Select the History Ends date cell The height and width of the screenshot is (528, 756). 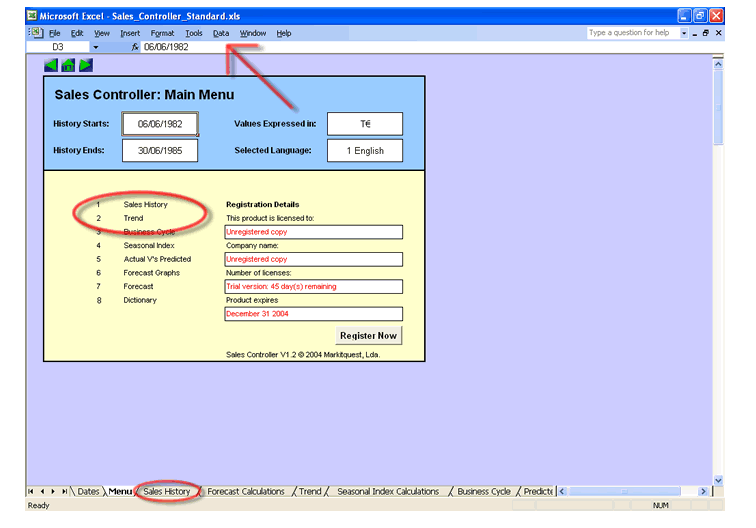pos(160,150)
